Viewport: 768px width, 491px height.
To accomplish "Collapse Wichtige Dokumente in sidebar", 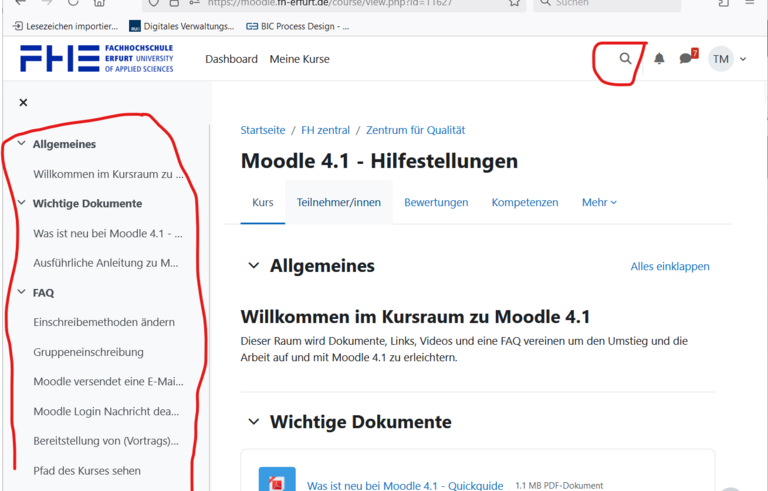I will click(x=21, y=203).
